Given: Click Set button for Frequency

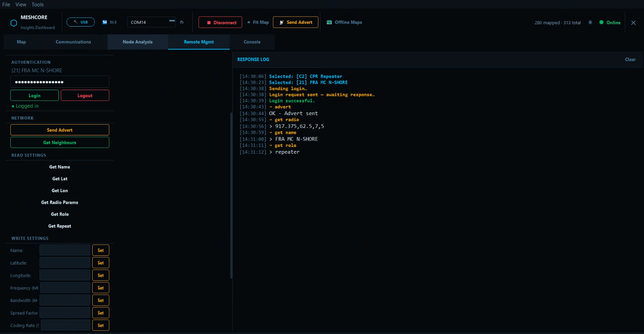Looking at the screenshot, I should click(x=101, y=288).
